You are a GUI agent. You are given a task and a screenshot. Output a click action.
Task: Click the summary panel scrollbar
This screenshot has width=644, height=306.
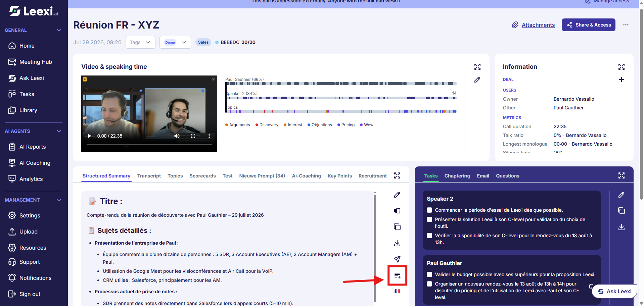tap(375, 248)
